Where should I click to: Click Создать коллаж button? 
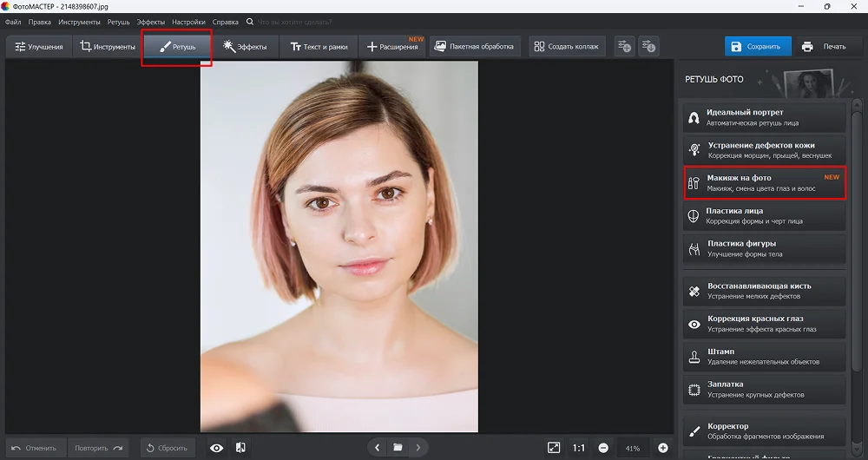pos(566,47)
